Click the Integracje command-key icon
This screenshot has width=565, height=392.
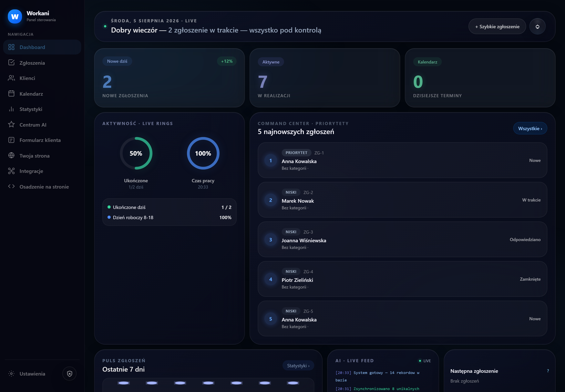pyautogui.click(x=11, y=171)
